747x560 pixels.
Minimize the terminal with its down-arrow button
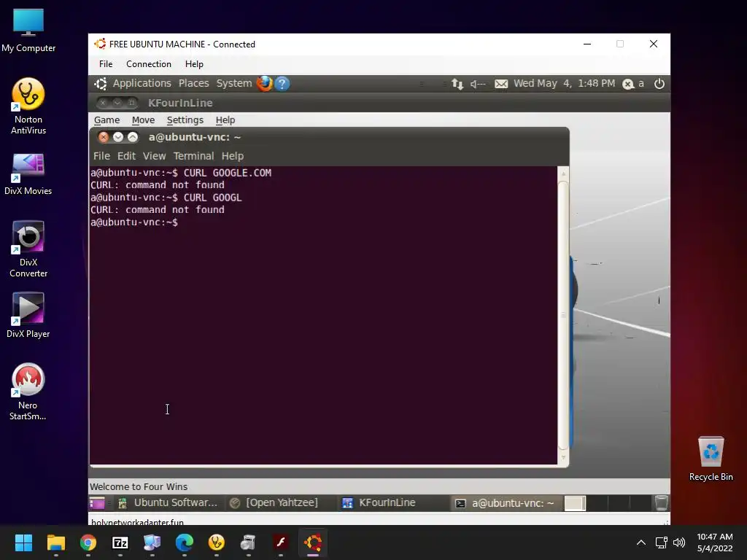(x=118, y=137)
